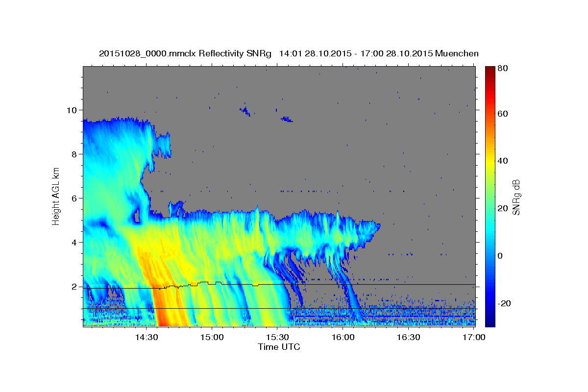Click the colorbar value 80
Screen dimensions: 588x392
coord(504,68)
